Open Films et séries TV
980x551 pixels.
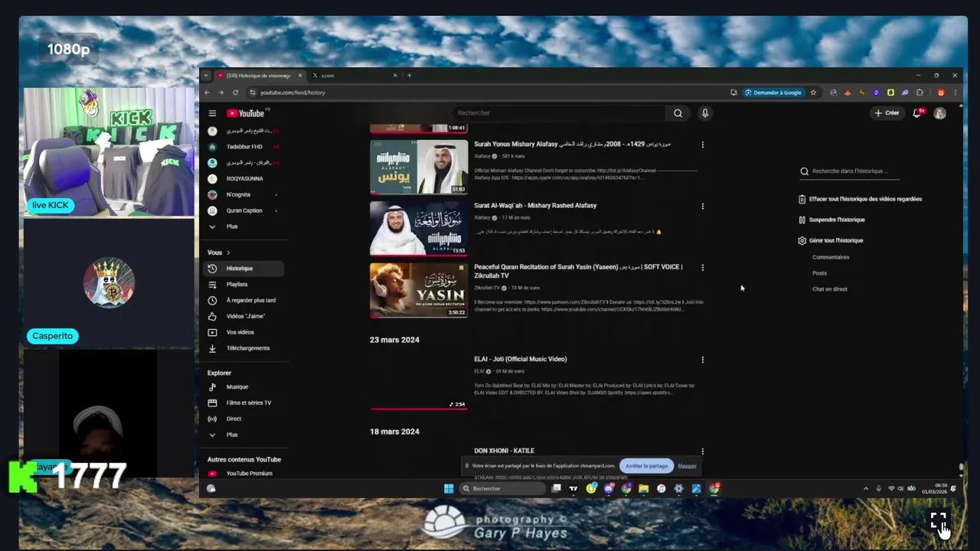tap(243, 403)
